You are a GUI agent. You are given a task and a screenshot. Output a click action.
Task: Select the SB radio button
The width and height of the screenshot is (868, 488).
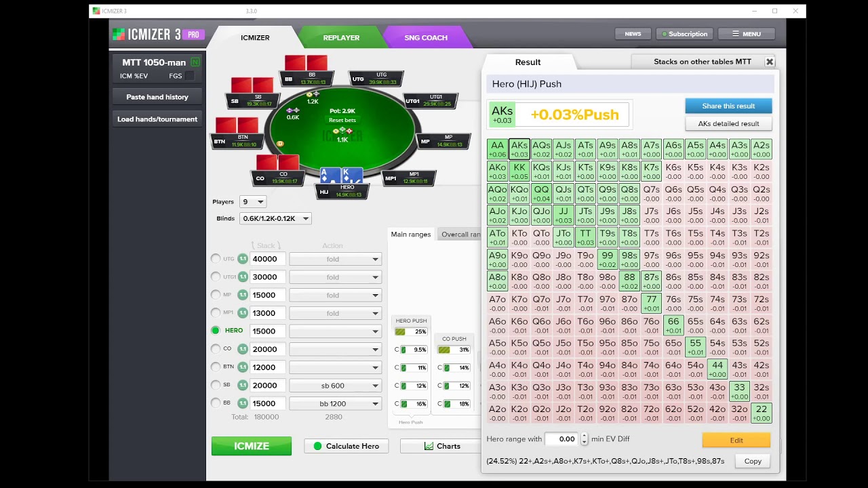pyautogui.click(x=216, y=384)
